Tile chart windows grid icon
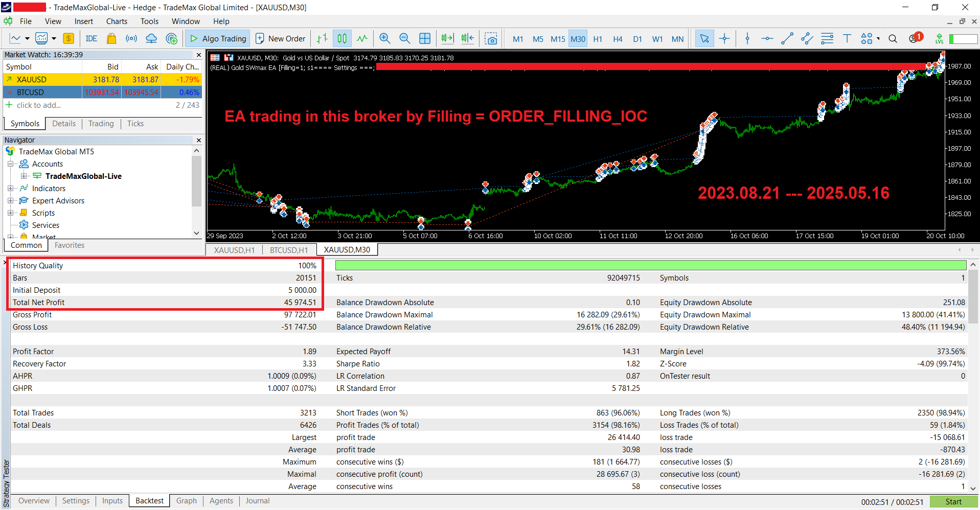The width and height of the screenshot is (980, 510). pos(425,38)
